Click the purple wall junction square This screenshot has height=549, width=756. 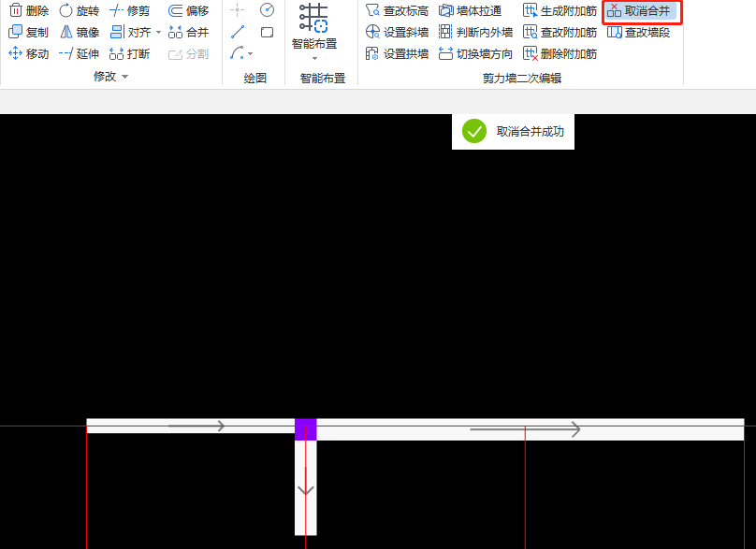tap(306, 429)
